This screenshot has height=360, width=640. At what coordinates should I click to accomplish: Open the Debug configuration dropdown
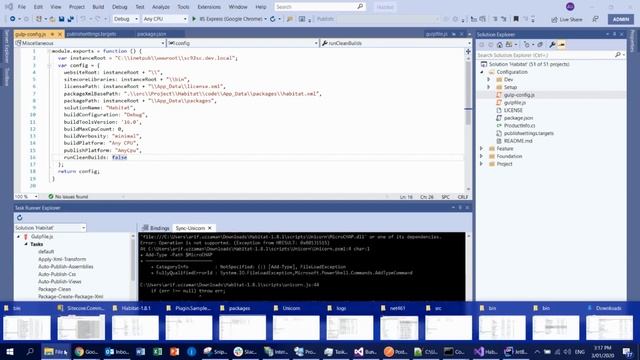point(125,19)
